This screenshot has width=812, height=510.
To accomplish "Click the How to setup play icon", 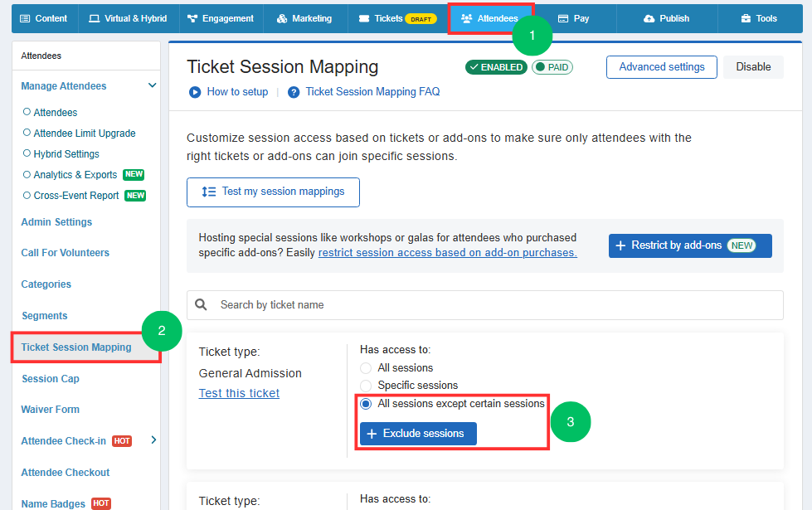I will tap(195, 92).
